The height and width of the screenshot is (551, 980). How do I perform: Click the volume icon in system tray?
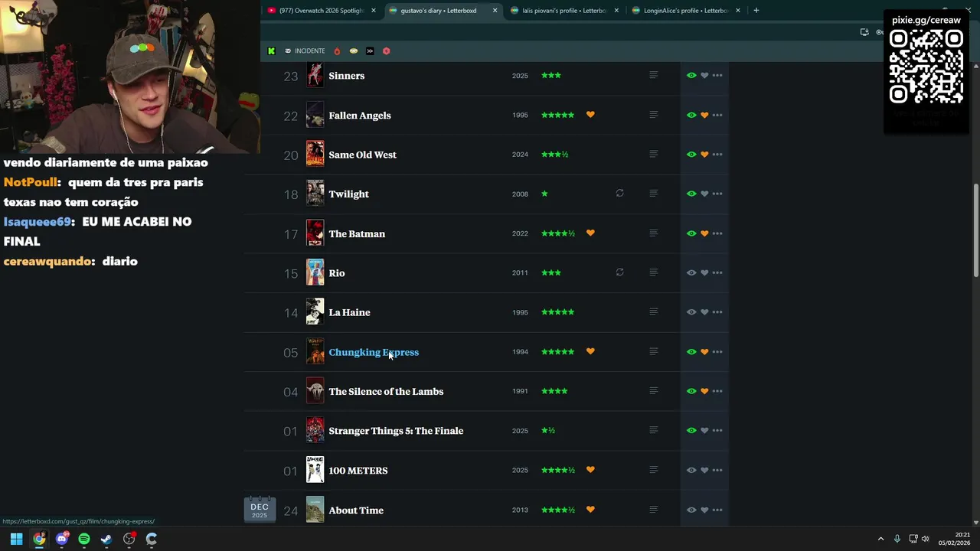click(925, 539)
